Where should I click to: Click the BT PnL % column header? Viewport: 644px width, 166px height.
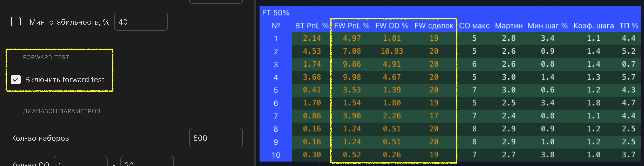312,26
